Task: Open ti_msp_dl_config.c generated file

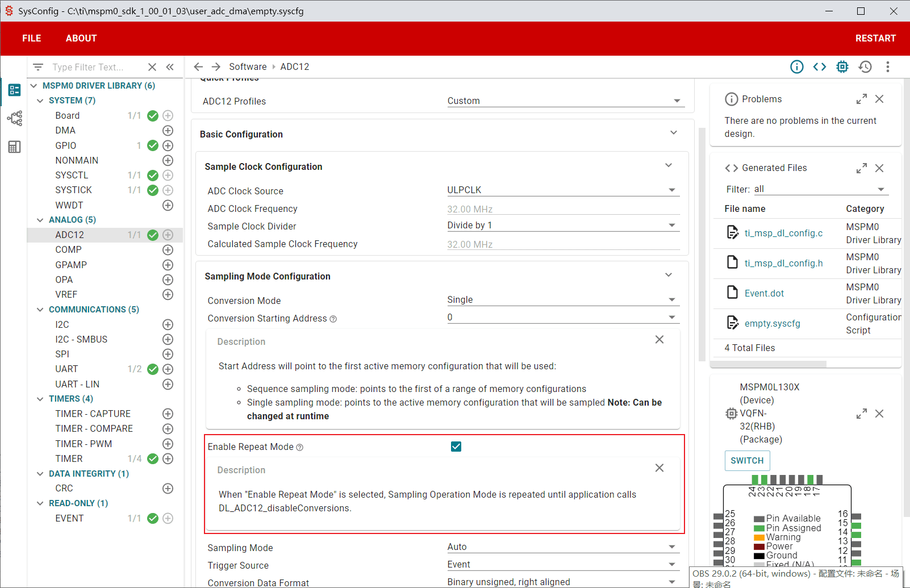Action: click(x=783, y=233)
